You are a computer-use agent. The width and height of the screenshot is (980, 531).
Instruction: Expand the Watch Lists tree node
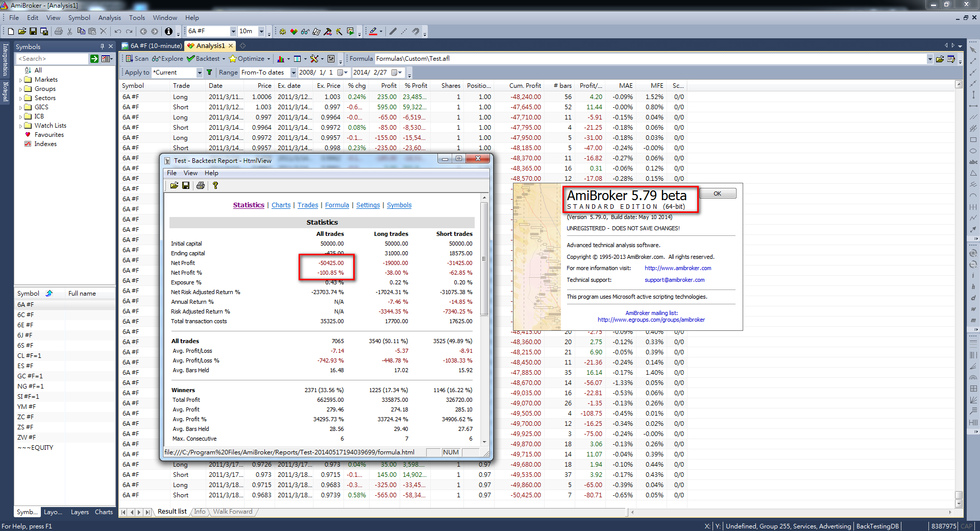[x=20, y=126]
